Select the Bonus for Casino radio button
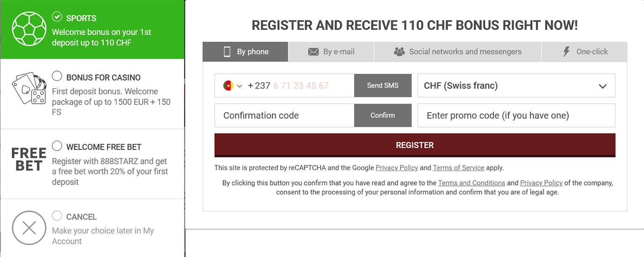 (57, 76)
